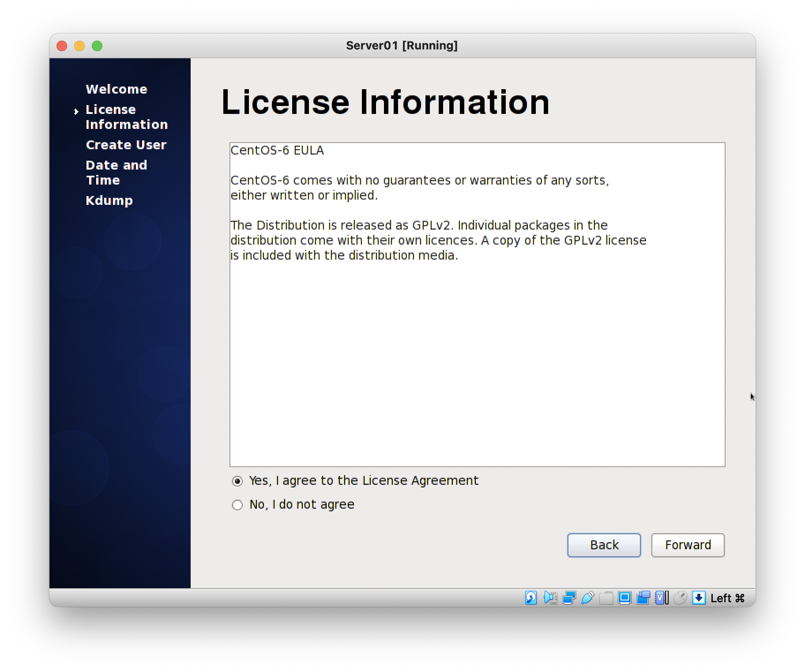Go to the Welcome step in sidebar
Viewport: 805px width, 672px height.
coord(117,89)
